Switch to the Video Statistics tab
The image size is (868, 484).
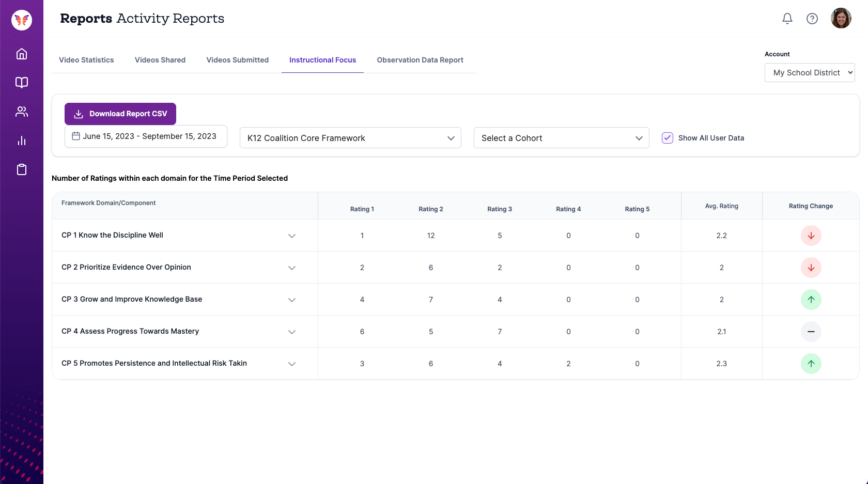point(86,60)
